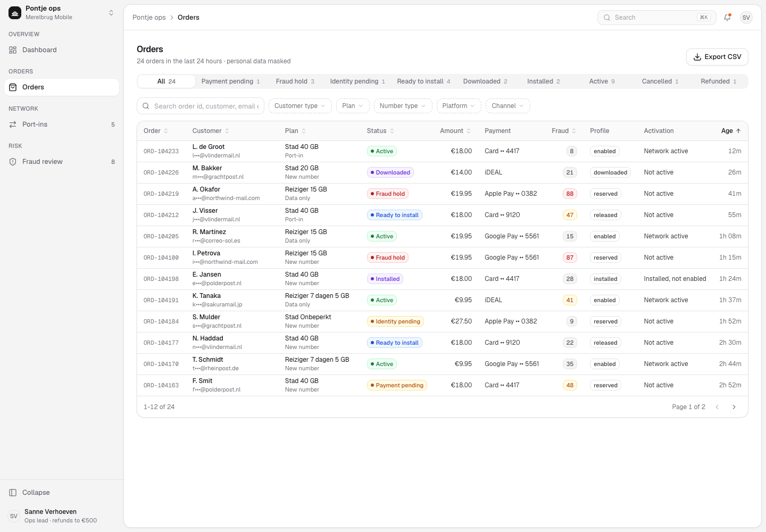Click the Payment pending badge for F. Smit

coord(397,385)
